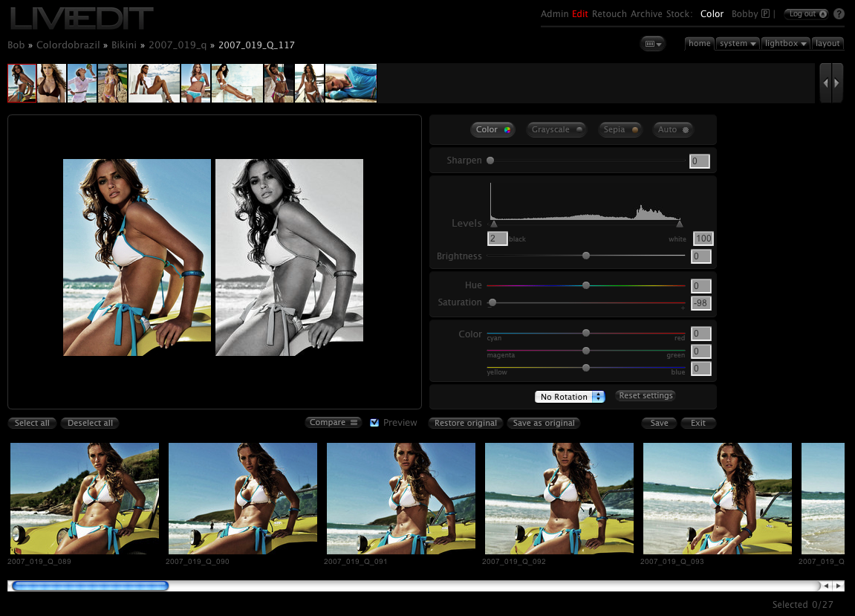Open the No Rotation dropdown
Screen dimensions: 855x616
570,397
